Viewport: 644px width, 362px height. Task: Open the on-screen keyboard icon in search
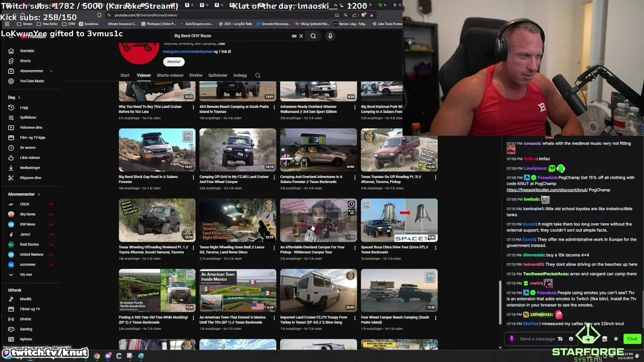294,36
